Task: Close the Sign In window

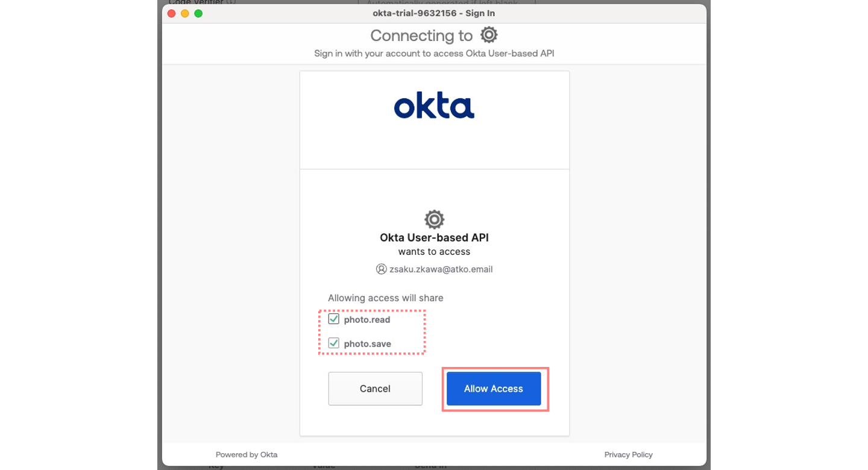Action: coord(172,13)
